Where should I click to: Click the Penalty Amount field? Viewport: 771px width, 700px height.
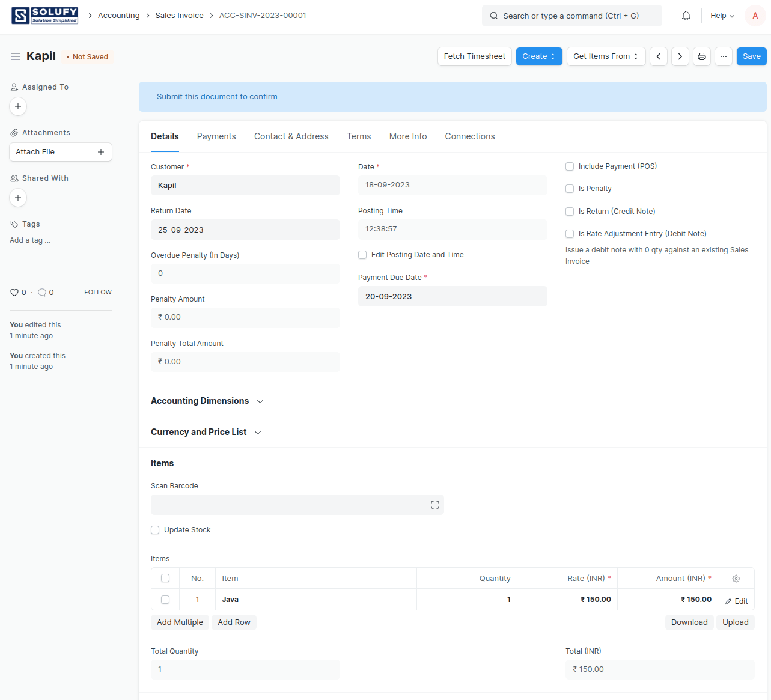(245, 317)
